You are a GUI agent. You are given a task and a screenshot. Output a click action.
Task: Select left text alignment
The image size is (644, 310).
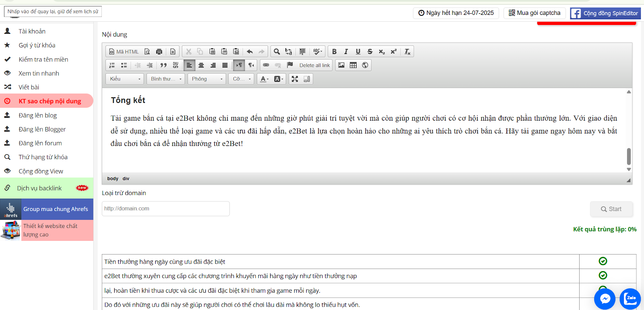pyautogui.click(x=189, y=65)
